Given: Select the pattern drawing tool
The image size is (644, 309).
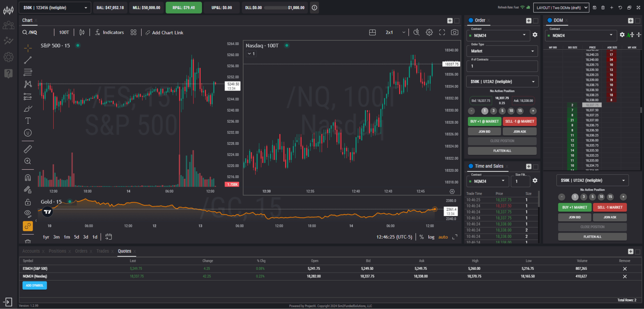Looking at the screenshot, I should [x=28, y=84].
